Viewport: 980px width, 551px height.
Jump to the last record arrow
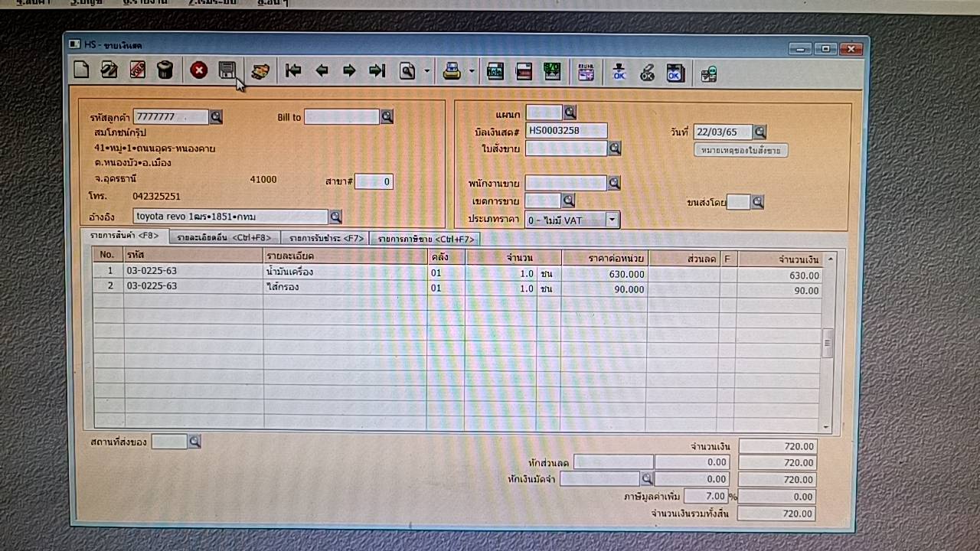tap(377, 71)
